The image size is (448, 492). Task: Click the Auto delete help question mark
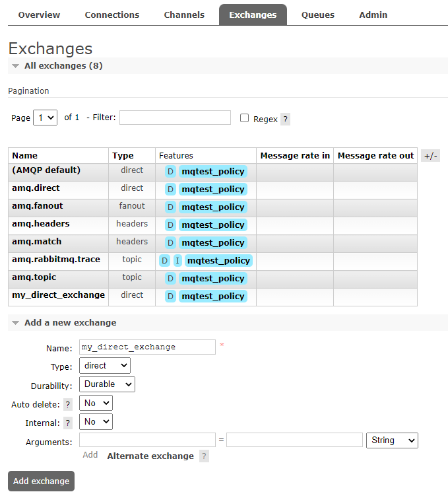coord(68,405)
